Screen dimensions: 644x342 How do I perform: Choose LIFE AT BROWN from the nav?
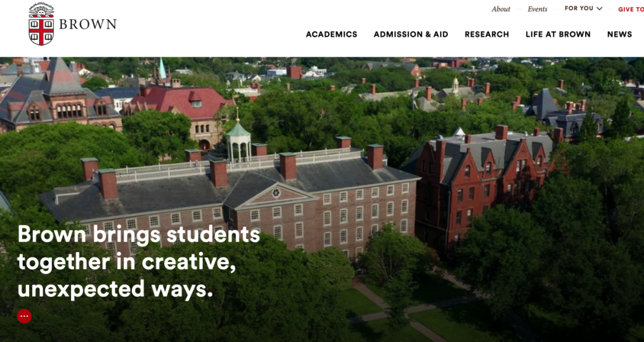pyautogui.click(x=558, y=35)
